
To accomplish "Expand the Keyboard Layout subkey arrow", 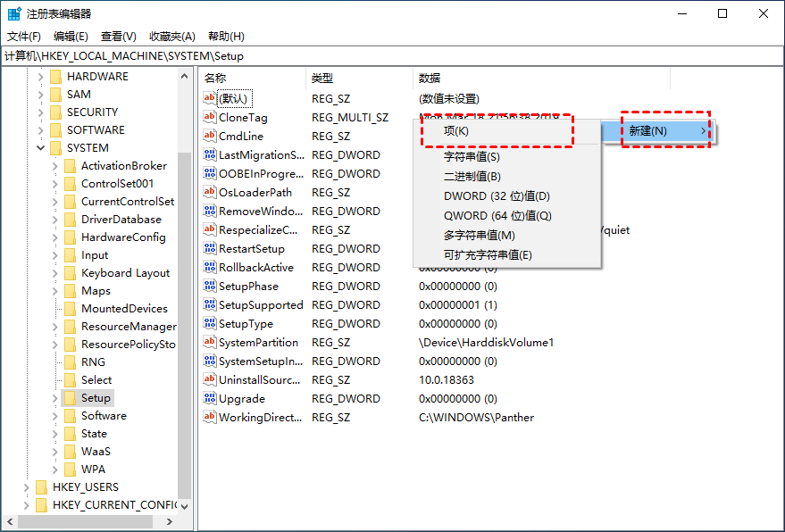I will [55, 273].
